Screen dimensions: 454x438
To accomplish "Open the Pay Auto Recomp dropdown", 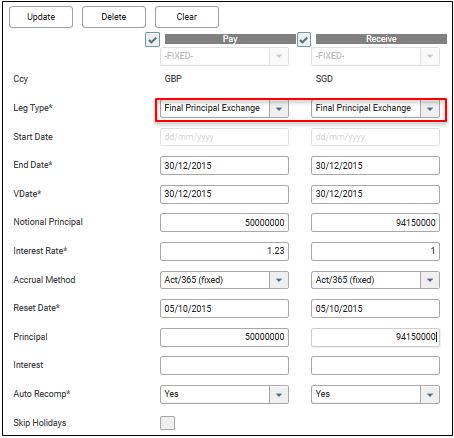I will point(279,395).
